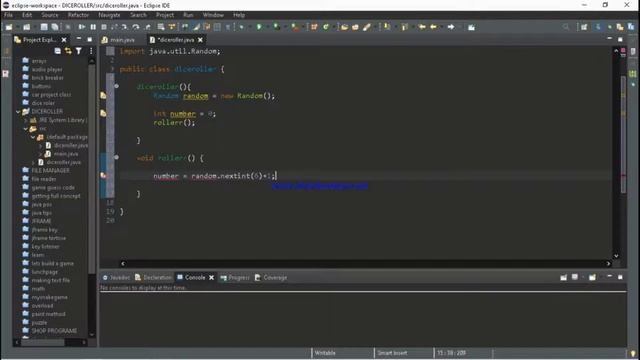The width and height of the screenshot is (640, 360).
Task: Minimize the Project Explorer panel
Action: [x=79, y=39]
